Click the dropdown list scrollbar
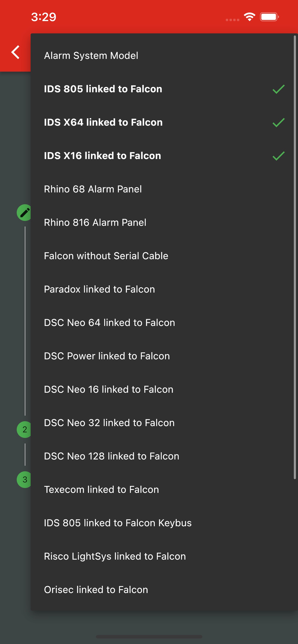This screenshot has width=298, height=644. pos(295,257)
